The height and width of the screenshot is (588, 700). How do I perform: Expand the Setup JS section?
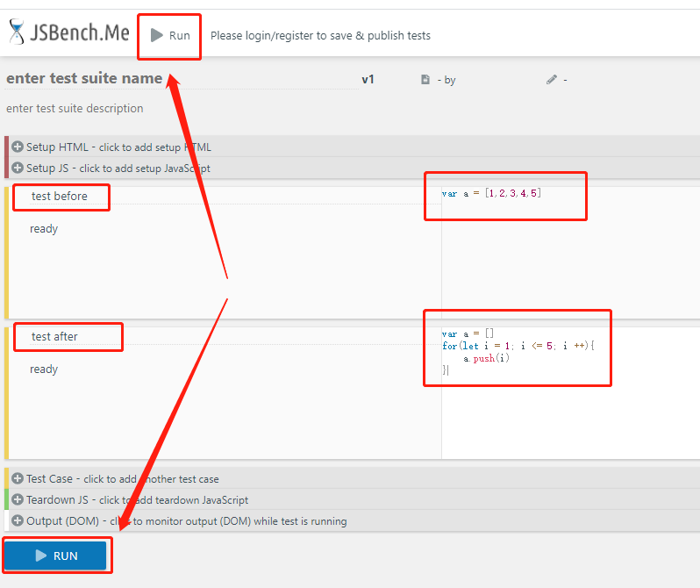coord(354,168)
